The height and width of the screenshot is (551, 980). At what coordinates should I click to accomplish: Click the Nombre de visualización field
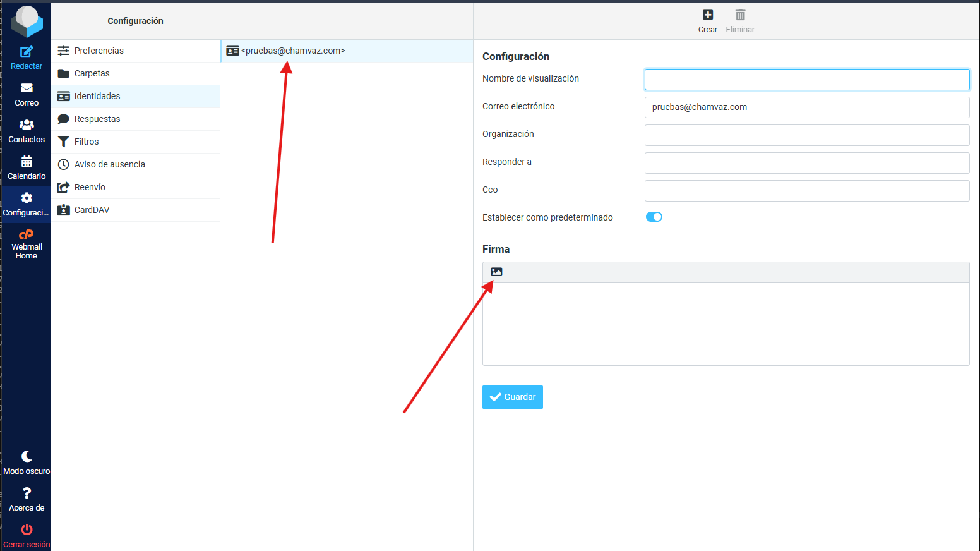pyautogui.click(x=806, y=80)
